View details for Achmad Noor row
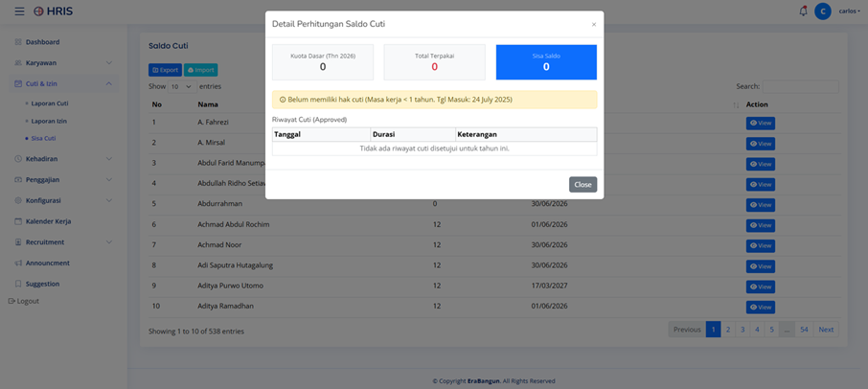868x389 pixels. click(x=761, y=245)
